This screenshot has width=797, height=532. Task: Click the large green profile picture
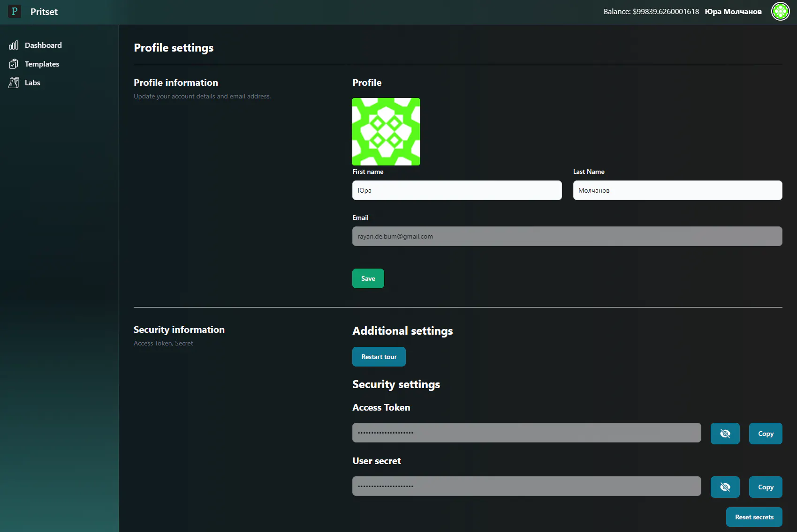coord(386,132)
